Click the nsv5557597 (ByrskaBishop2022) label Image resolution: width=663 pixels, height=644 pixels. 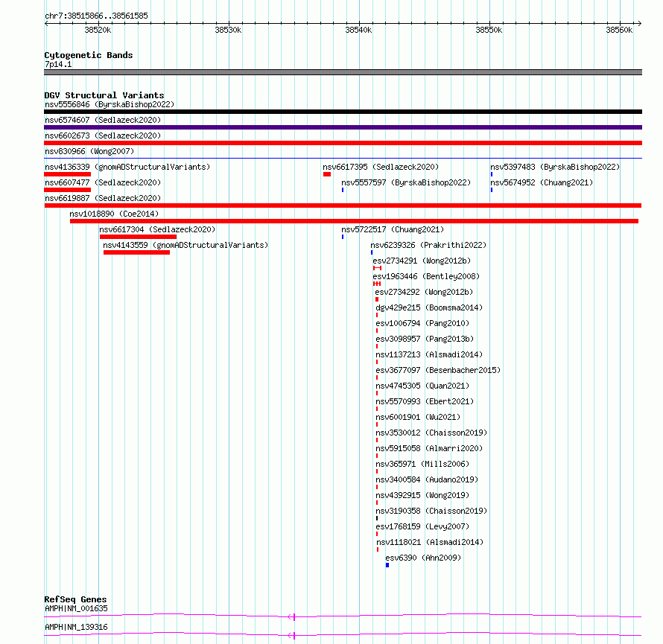(406, 182)
